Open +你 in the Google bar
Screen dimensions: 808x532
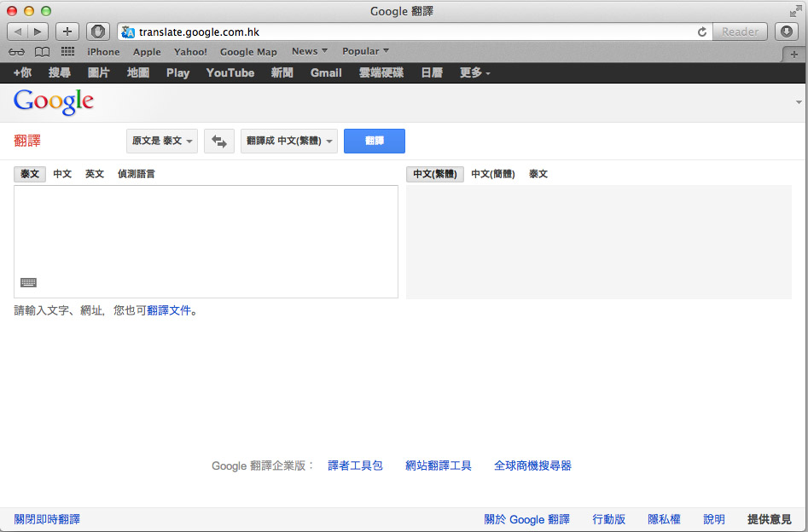click(22, 72)
